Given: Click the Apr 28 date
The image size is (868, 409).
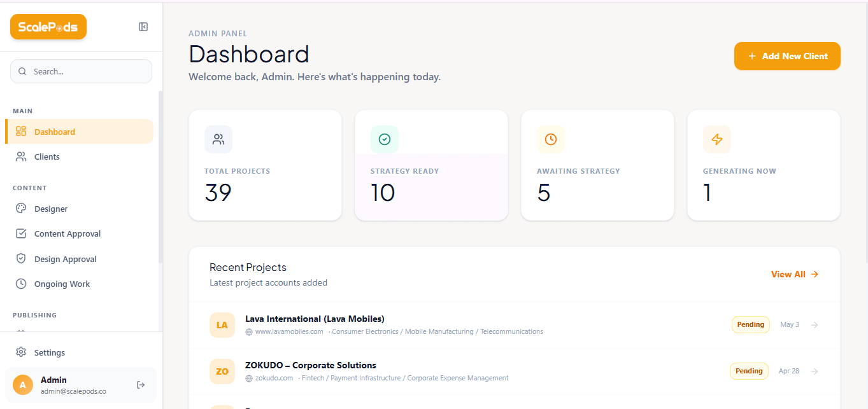Looking at the screenshot, I should [x=789, y=371].
